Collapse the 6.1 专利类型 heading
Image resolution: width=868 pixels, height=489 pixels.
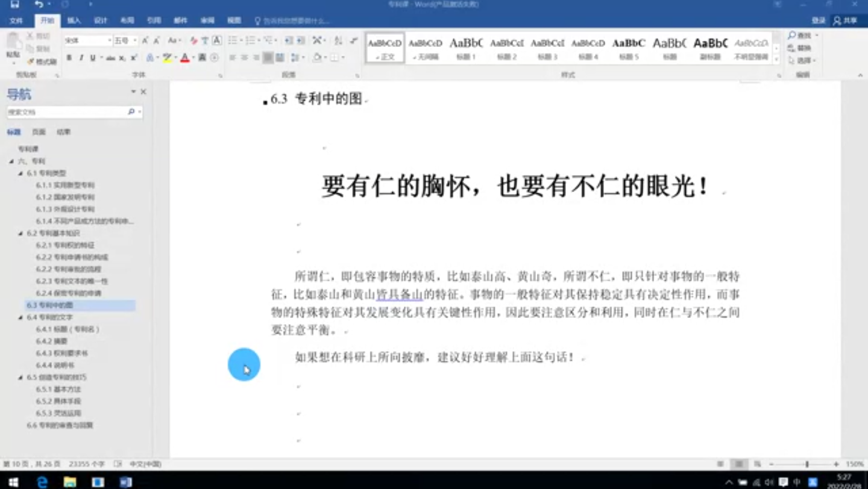pos(20,173)
